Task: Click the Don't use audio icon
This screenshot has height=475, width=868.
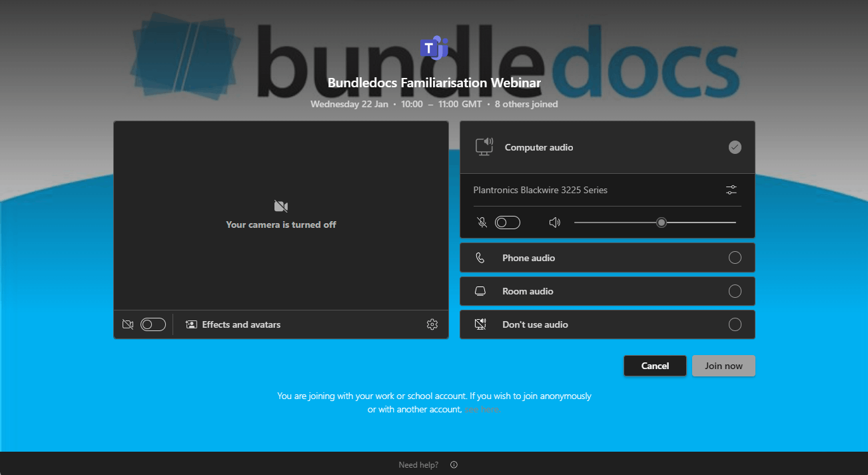Action: [x=480, y=324]
